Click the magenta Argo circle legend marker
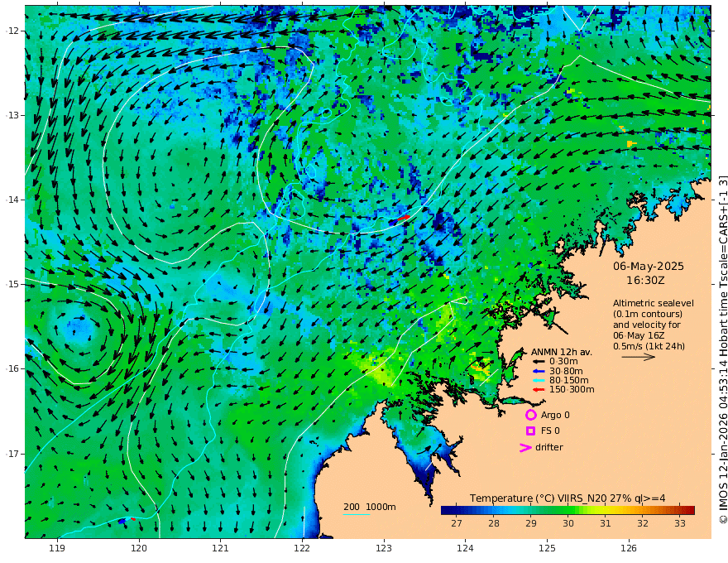The image size is (728, 563). tap(530, 415)
